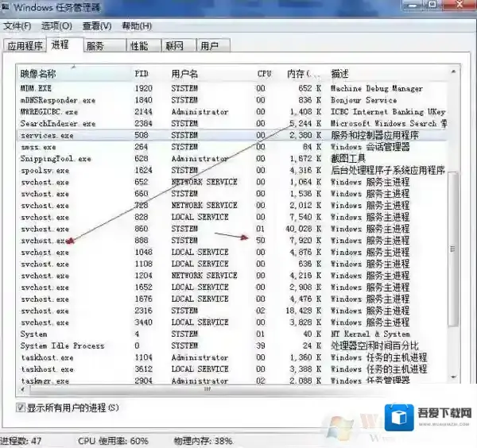The width and height of the screenshot is (477, 448).
Task: Select svchost.exe with PID 1108
Action: coord(232,264)
